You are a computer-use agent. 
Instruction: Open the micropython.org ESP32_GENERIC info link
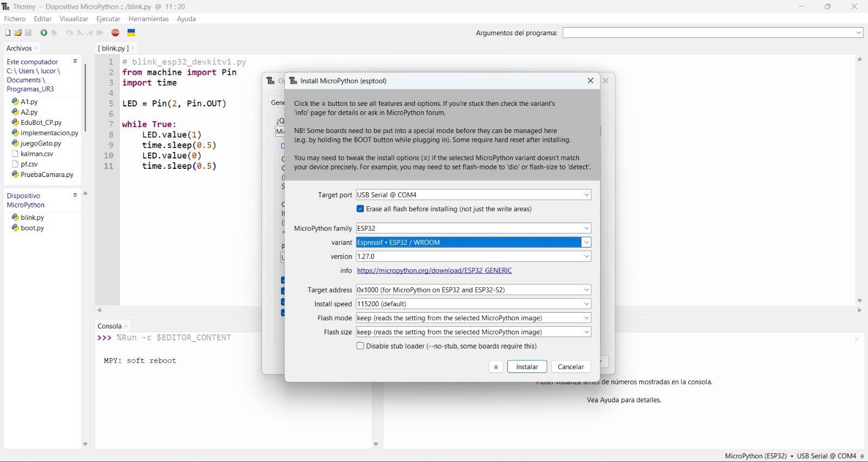(435, 270)
